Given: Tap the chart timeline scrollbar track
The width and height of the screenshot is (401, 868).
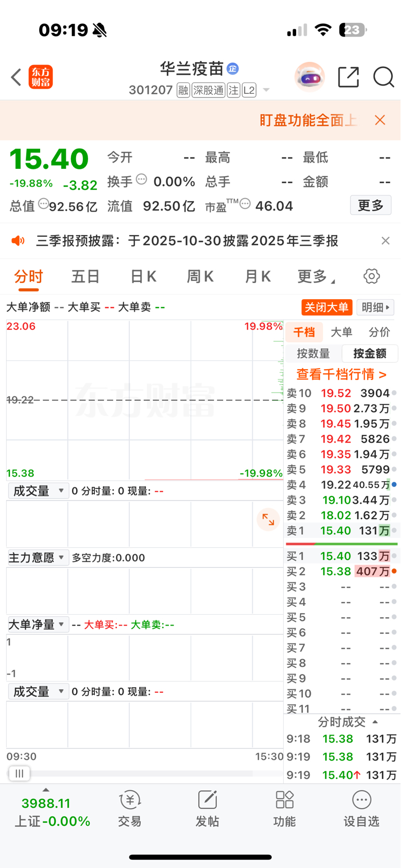Looking at the screenshot, I should point(145,774).
